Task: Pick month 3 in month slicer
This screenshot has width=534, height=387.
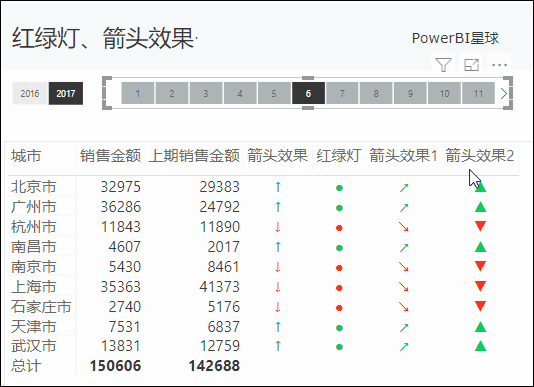Action: [x=206, y=93]
